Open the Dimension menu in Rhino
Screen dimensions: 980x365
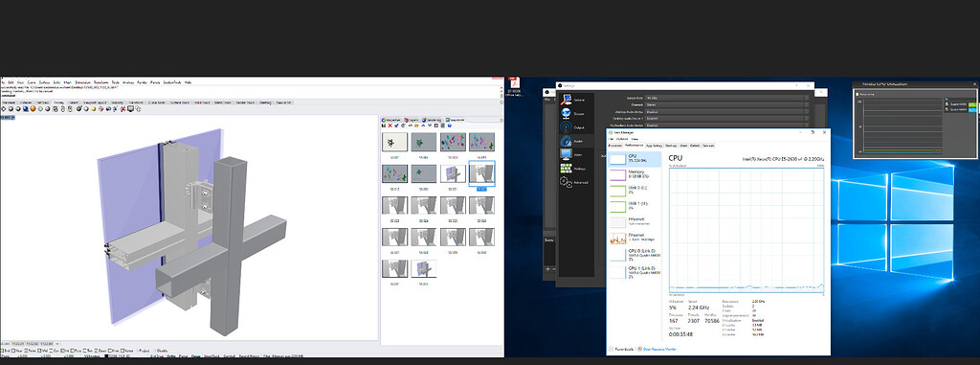(83, 82)
